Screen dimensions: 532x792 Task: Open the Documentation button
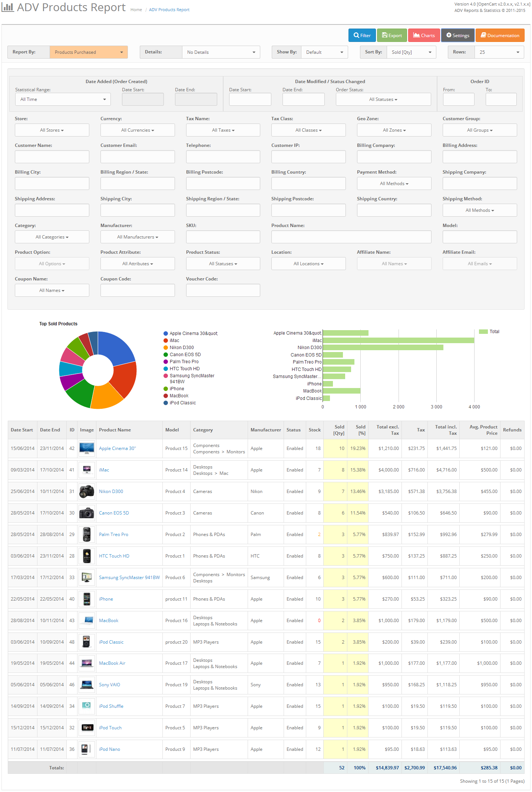coord(500,35)
